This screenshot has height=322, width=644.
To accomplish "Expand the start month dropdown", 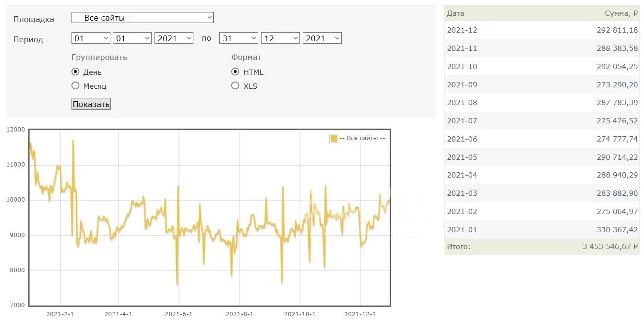I will [x=132, y=38].
